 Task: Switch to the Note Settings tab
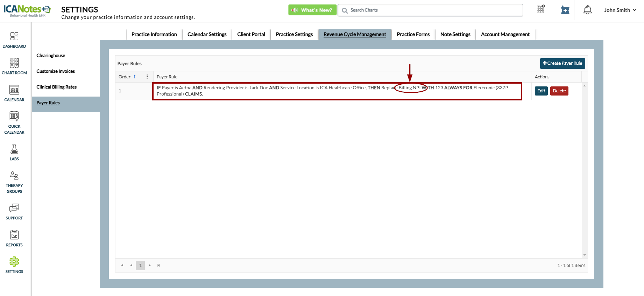tap(455, 34)
